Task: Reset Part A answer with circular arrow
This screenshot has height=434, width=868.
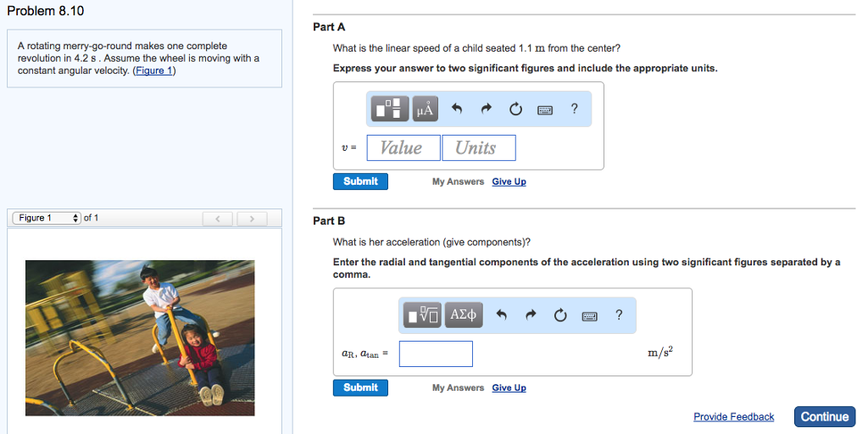Action: pyautogui.click(x=515, y=108)
